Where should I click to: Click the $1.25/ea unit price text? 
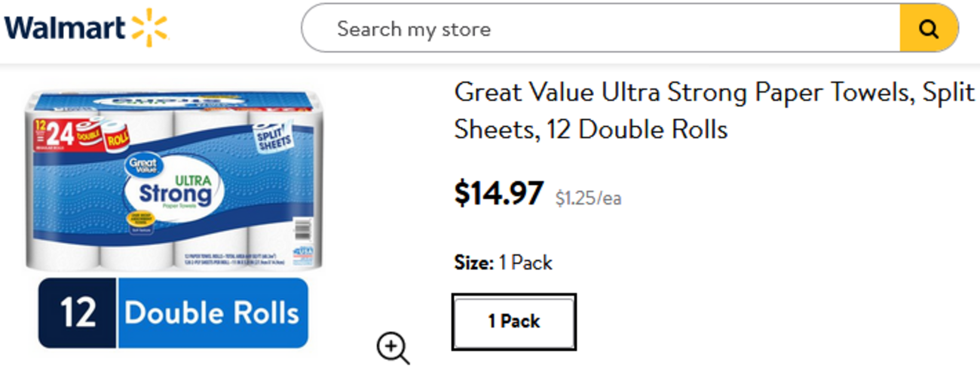(588, 198)
